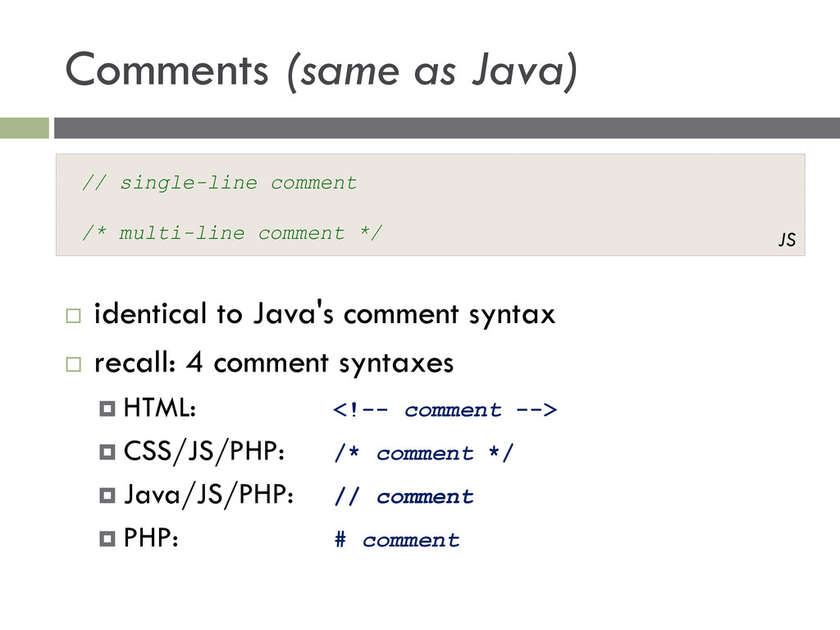Click the bullet icon next to HTML:

click(107, 409)
